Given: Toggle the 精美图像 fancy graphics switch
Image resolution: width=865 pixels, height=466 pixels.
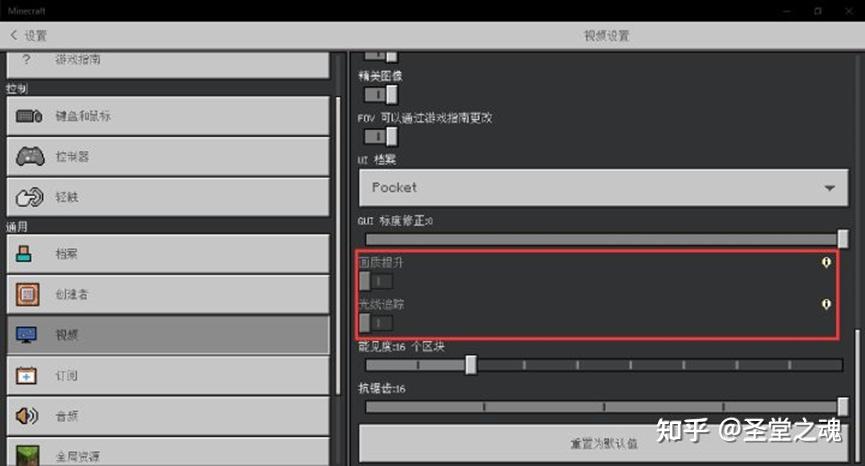Looking at the screenshot, I should point(381,95).
